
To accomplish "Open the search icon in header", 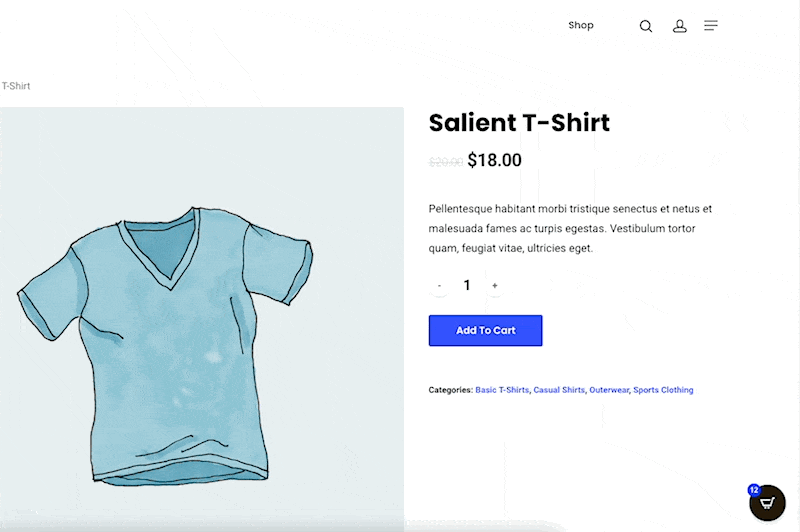I will point(645,26).
